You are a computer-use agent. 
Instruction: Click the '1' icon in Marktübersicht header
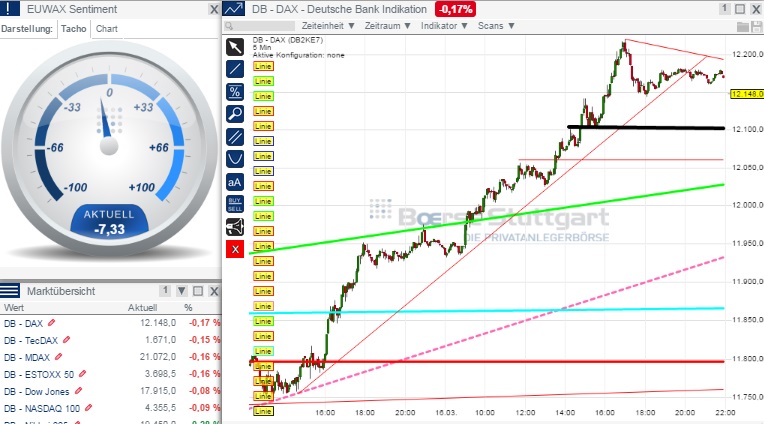pos(165,291)
